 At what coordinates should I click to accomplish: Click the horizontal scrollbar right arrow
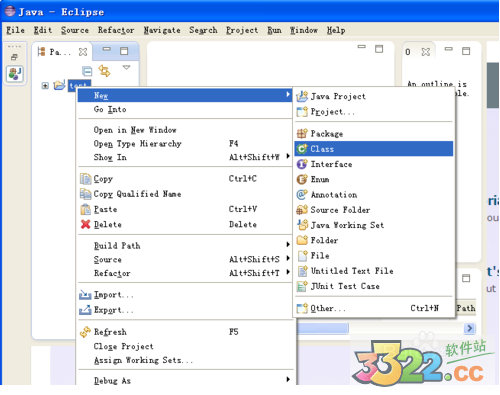[x=469, y=328]
